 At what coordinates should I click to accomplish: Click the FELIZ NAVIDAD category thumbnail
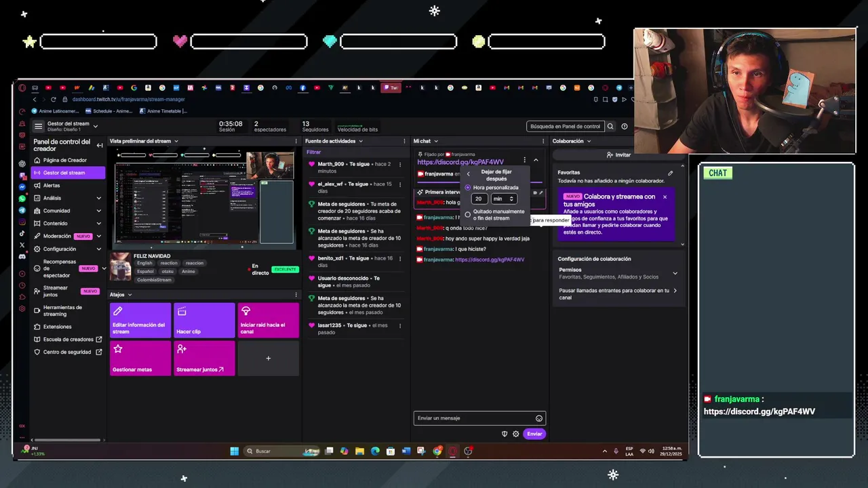[121, 267]
